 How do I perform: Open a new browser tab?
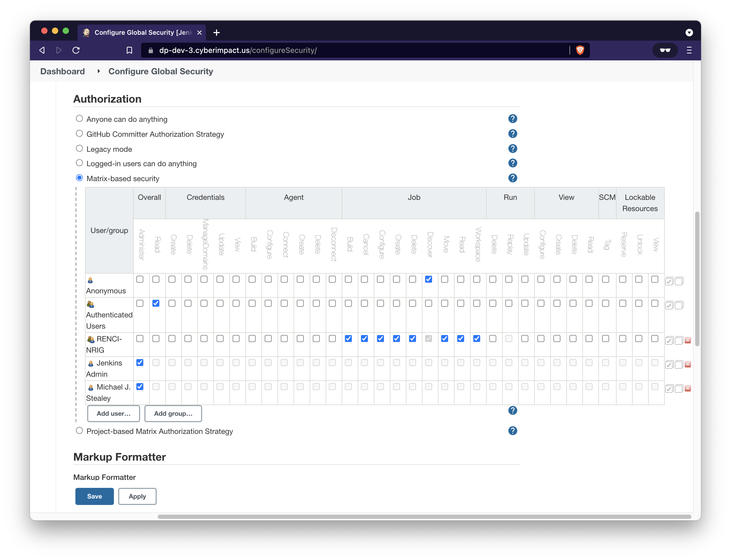pos(216,33)
